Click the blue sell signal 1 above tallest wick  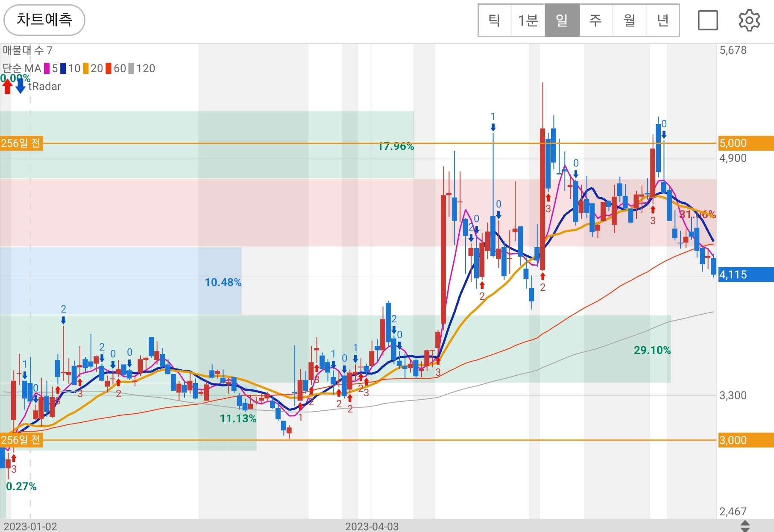[x=493, y=121]
